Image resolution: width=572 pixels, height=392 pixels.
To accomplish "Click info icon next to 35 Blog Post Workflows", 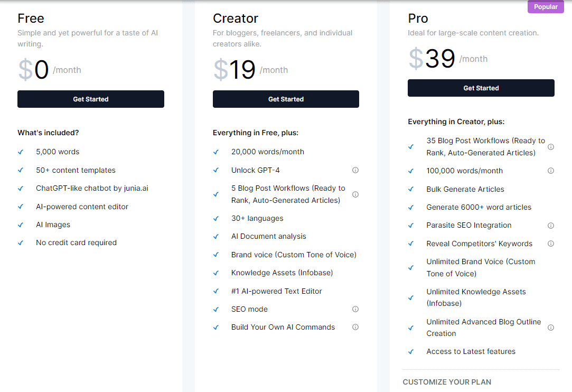I will (x=551, y=147).
